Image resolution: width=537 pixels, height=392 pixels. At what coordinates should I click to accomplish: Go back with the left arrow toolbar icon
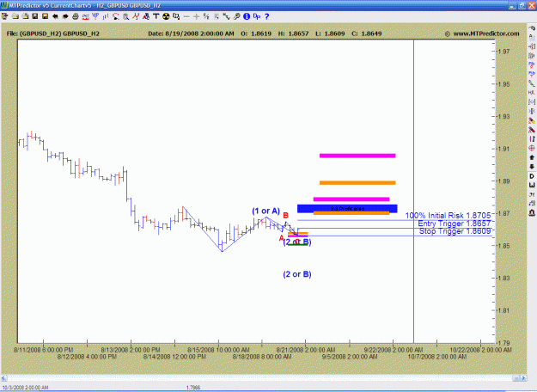(x=55, y=16)
